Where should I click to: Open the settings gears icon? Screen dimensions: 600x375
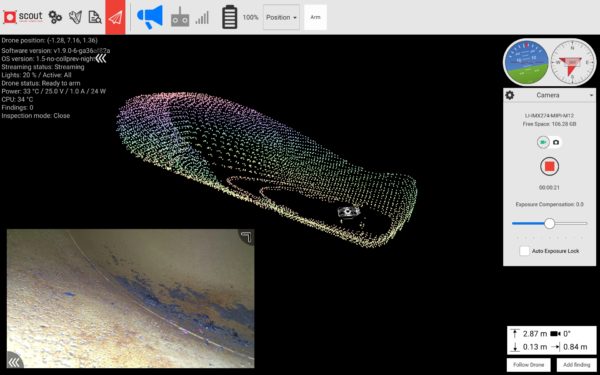tap(55, 17)
